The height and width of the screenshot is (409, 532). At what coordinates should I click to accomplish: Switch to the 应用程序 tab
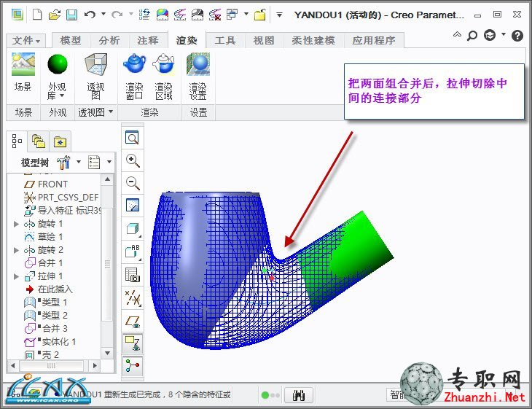[374, 40]
